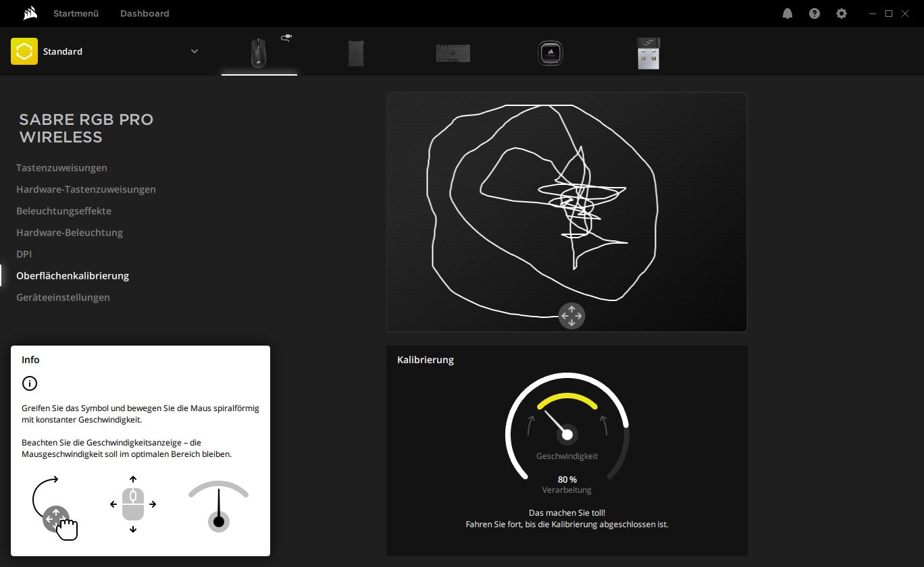Grab the calibration move-arrows symbol
Viewport: 924px width, 567px height.
(571, 316)
